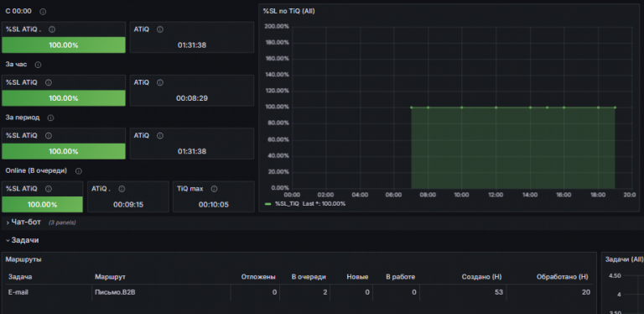This screenshot has height=314, width=644.
Task: Click the 100.00% green bar under За час
Action: pyautogui.click(x=64, y=98)
